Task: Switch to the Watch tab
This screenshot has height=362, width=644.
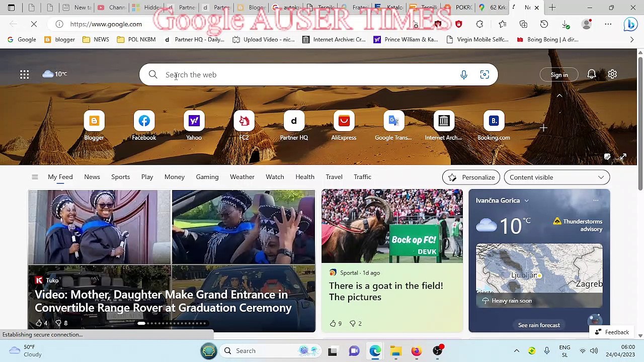Action: point(275,177)
